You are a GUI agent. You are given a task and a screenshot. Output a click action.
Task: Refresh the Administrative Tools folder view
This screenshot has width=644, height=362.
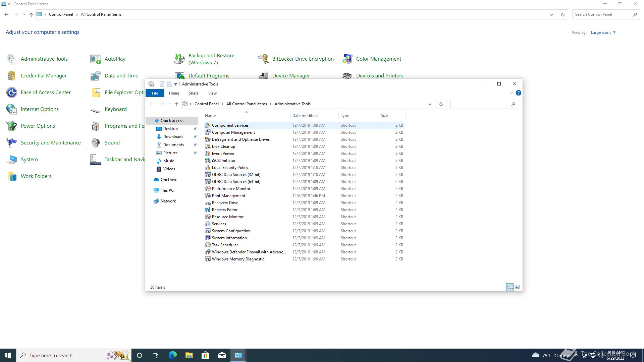point(441,104)
